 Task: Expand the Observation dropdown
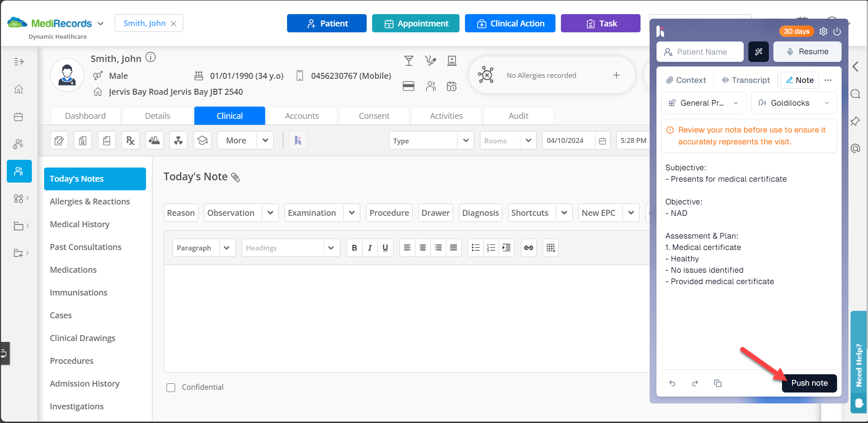pos(270,212)
